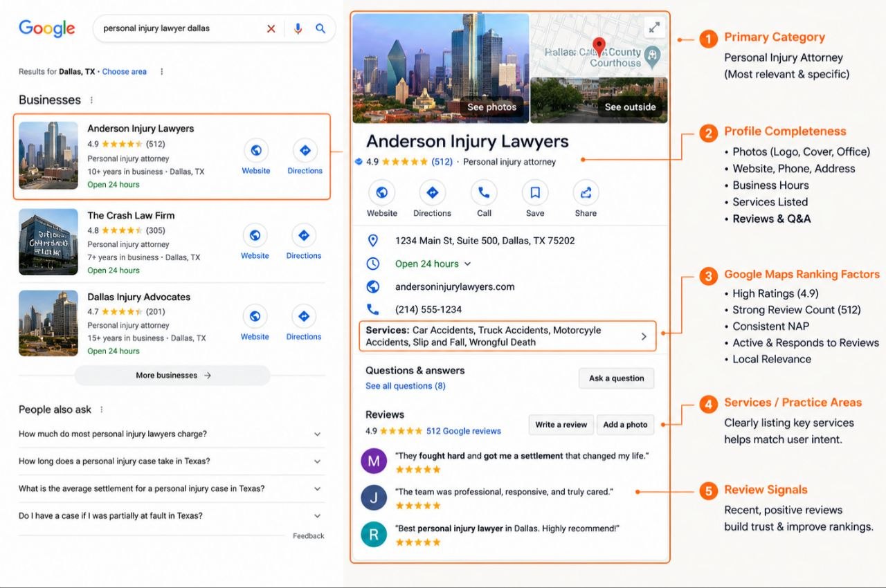Viewport: 886px width, 588px height.
Task: Click reviewer J avatar
Action: click(x=374, y=497)
